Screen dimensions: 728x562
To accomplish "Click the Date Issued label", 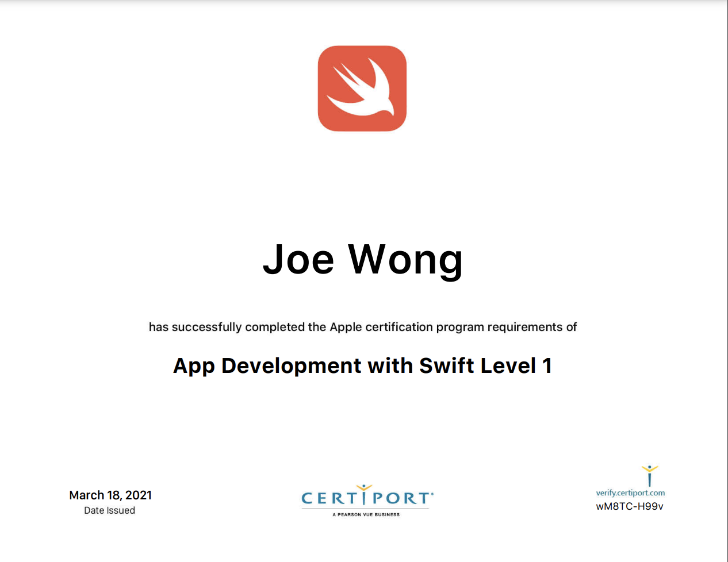I will (110, 510).
